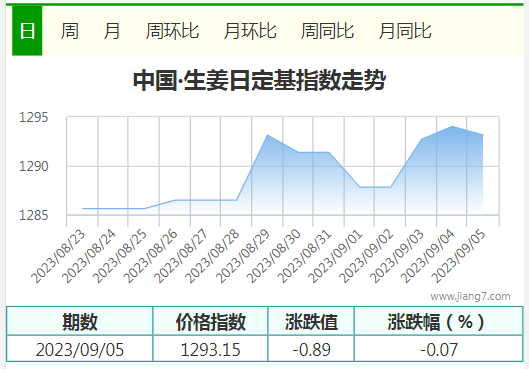Click the chart peak at 2023/08/29
This screenshot has height=369, width=529.
[x=268, y=135]
